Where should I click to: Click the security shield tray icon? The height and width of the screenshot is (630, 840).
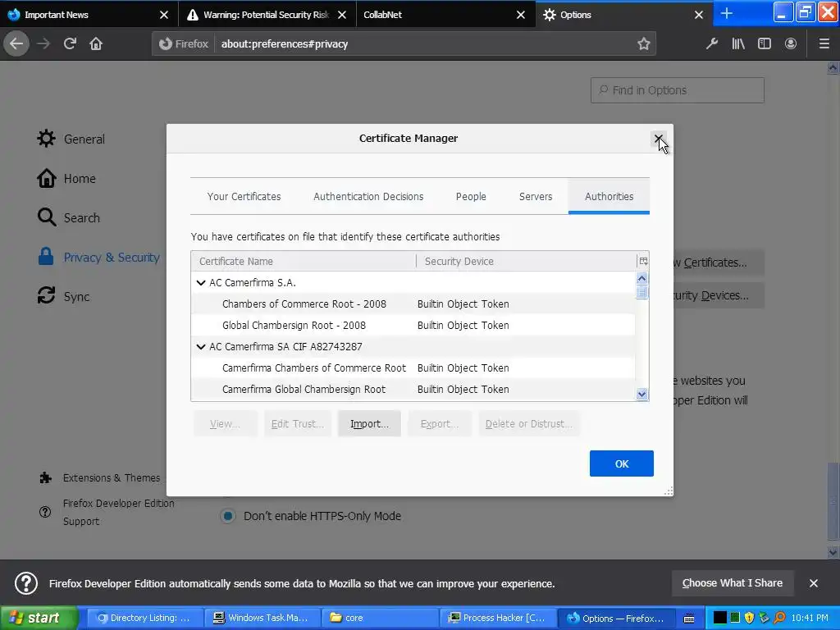tap(749, 618)
